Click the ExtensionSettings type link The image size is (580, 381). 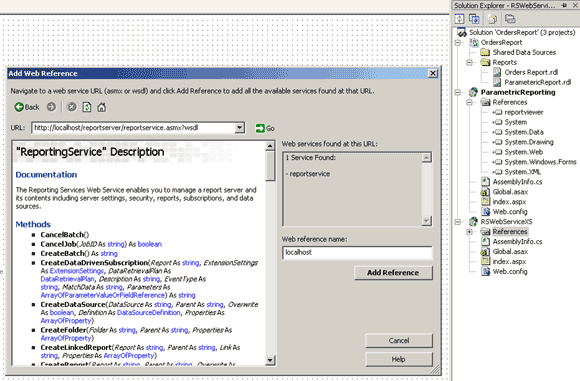[77, 271]
